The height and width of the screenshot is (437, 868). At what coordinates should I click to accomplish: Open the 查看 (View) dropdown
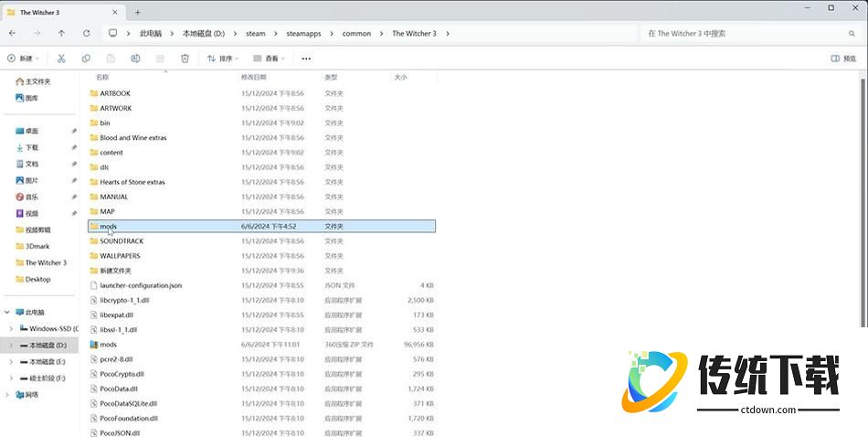point(270,59)
